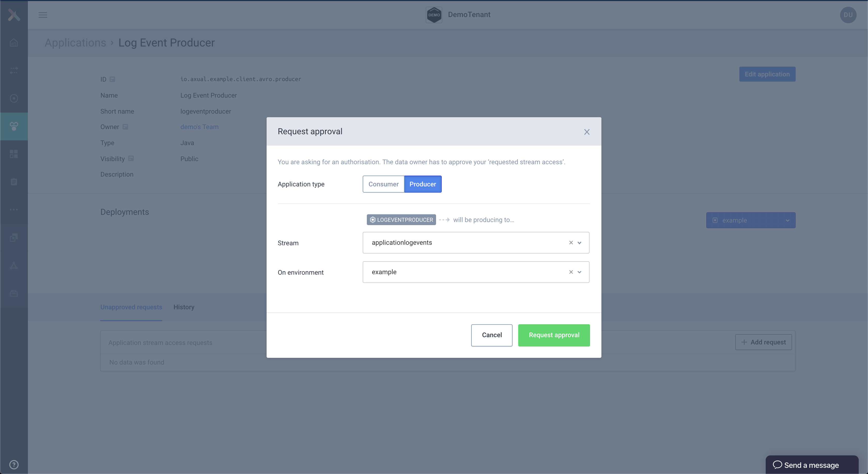The height and width of the screenshot is (474, 868).
Task: Expand the On environment dropdown selector
Action: click(x=579, y=271)
